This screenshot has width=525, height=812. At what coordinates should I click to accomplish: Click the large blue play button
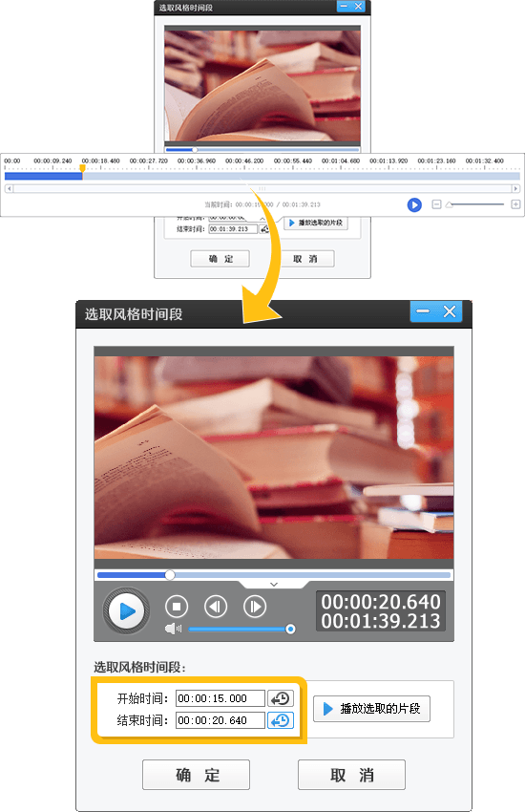(126, 611)
